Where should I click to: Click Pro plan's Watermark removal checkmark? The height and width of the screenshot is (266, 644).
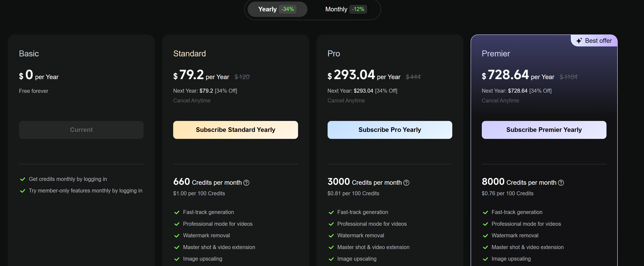click(x=331, y=236)
